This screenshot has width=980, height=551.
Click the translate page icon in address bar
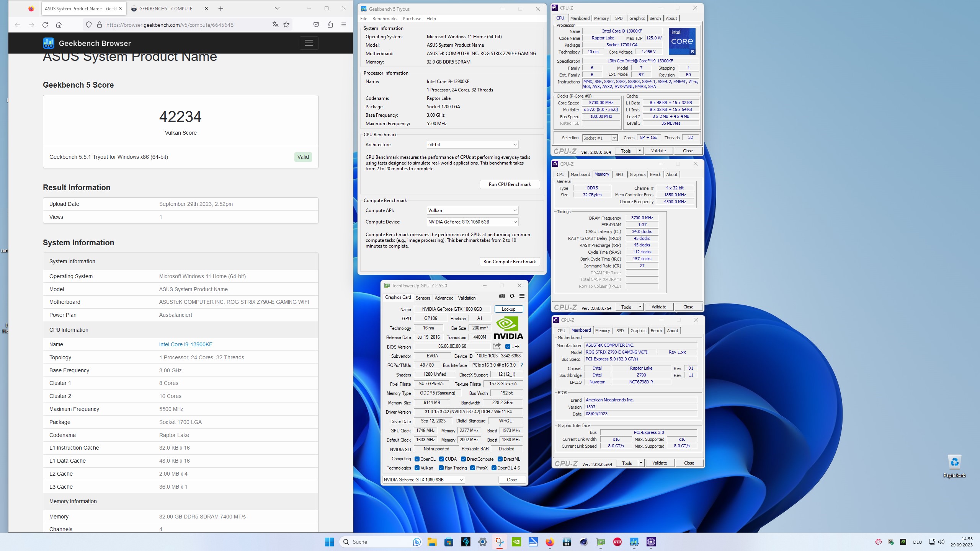(x=275, y=25)
